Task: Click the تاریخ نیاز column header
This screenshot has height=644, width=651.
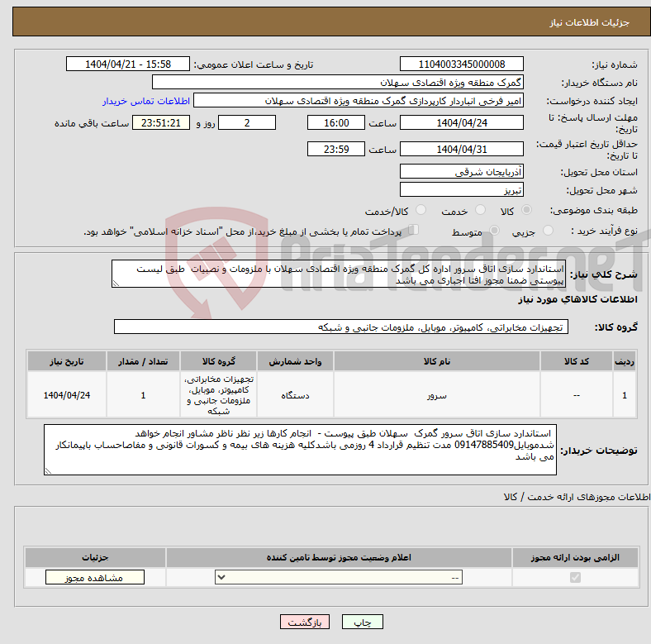Action: point(67,361)
